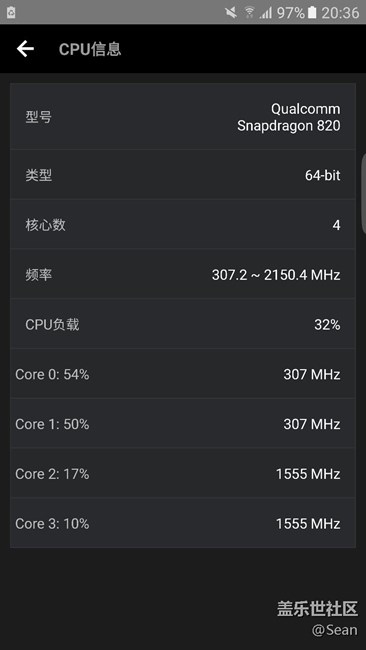Image resolution: width=366 pixels, height=650 pixels.
Task: Tap the back arrow icon
Action: (25, 49)
